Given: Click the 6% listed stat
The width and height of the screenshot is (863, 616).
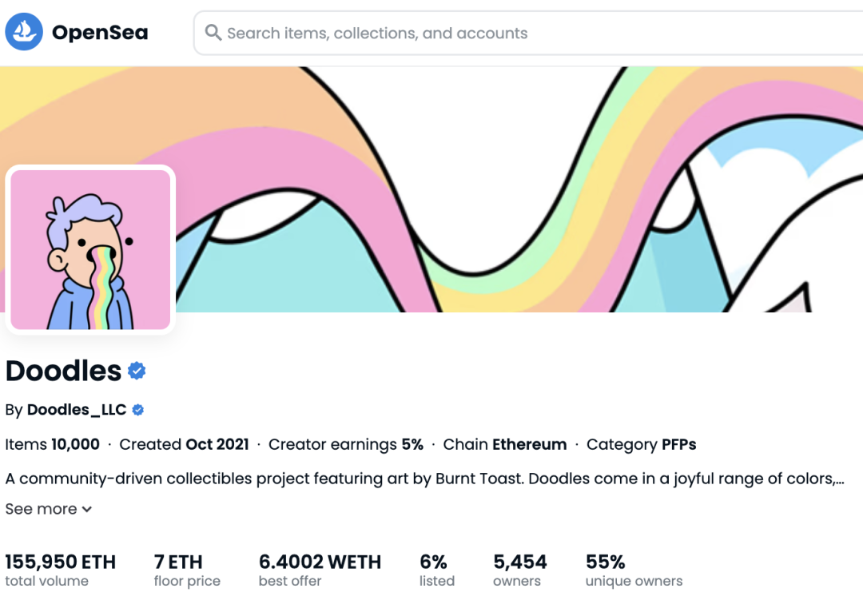Looking at the screenshot, I should pos(433,562).
